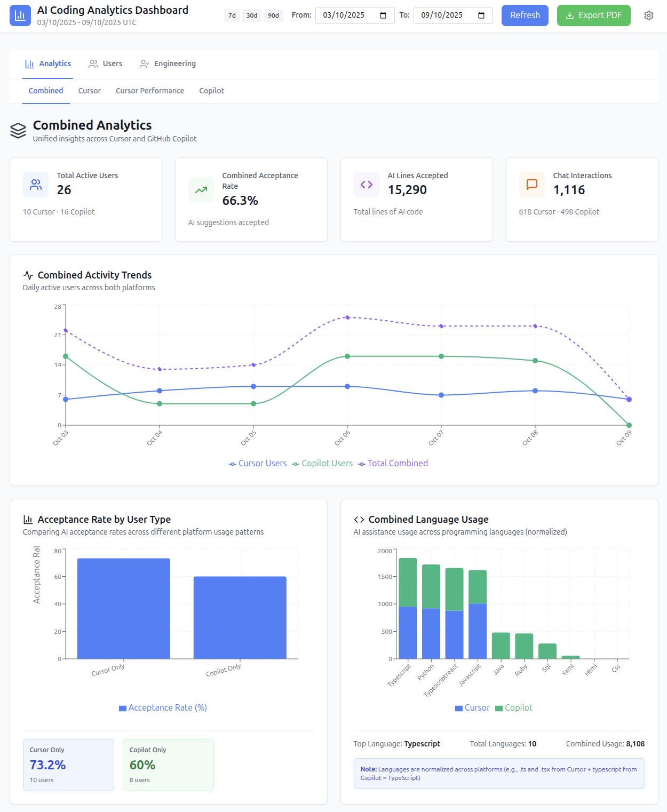
Task: Click the Oct 03 Copilot Users data point
Action: click(66, 356)
